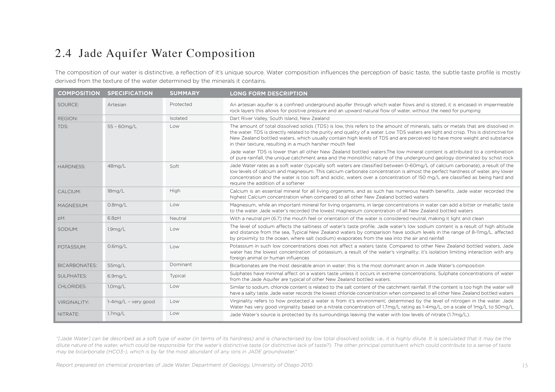Click the page number 15

tap(525, 365)
